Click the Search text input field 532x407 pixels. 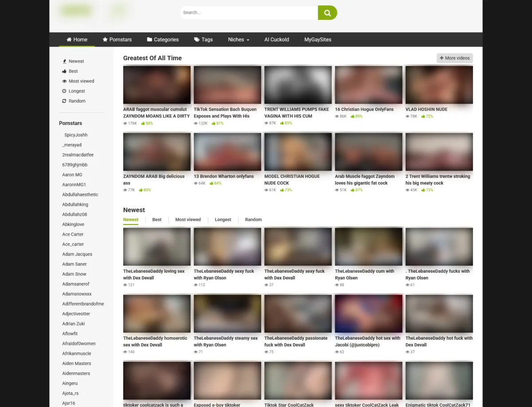pyautogui.click(x=248, y=13)
